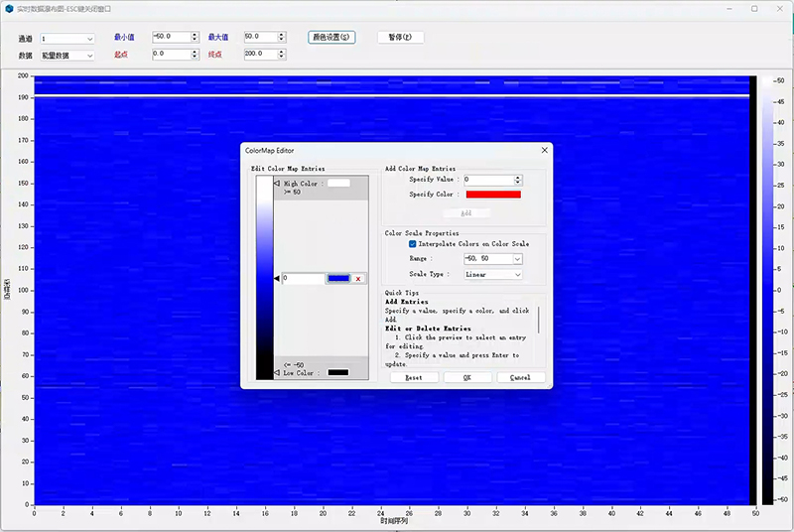Screen dimensions: 794x532
Task: Open the 数据 data type dropdown
Action: click(89, 56)
